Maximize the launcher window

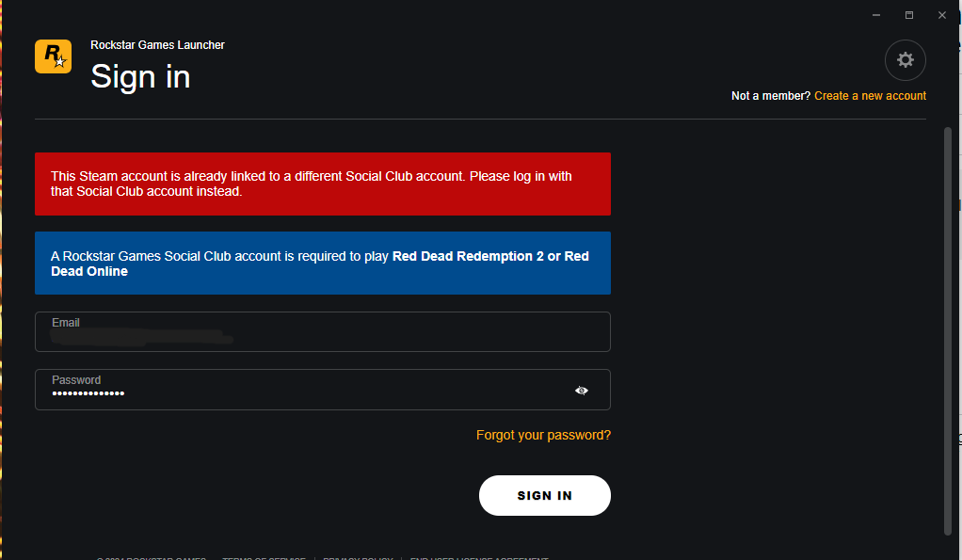(x=909, y=15)
